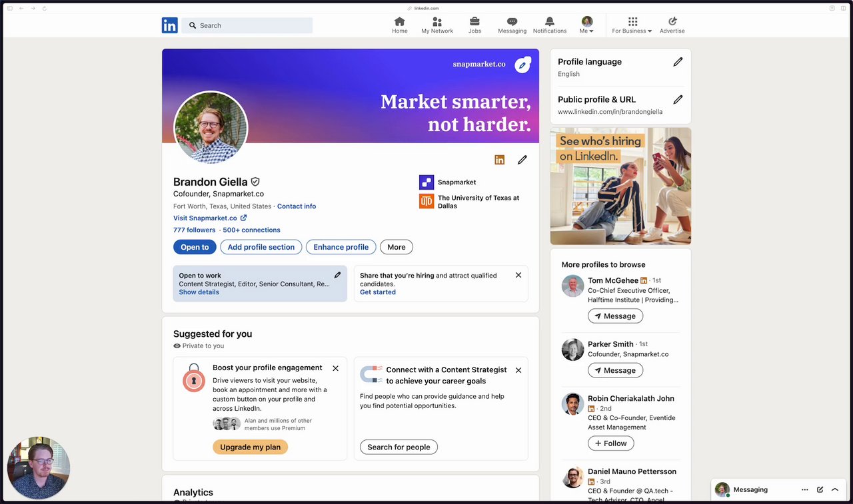Click the More profiles to browse heading
This screenshot has width=853, height=504.
[604, 265]
